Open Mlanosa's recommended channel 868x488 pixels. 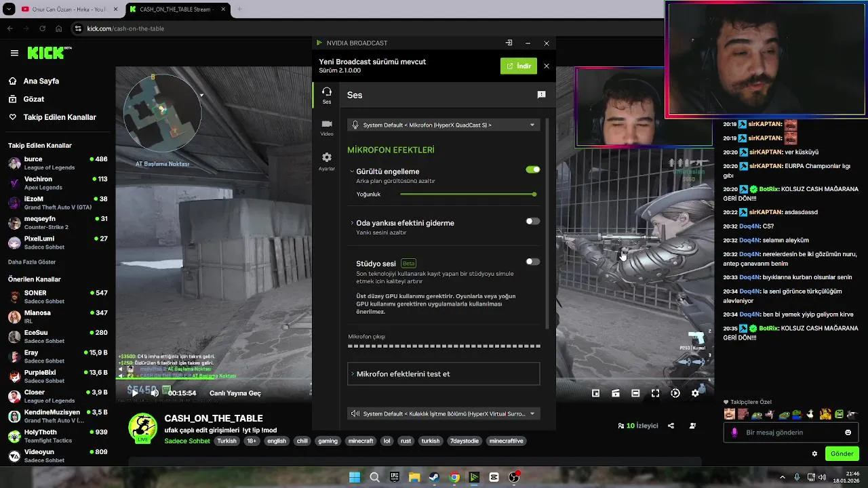(x=58, y=317)
